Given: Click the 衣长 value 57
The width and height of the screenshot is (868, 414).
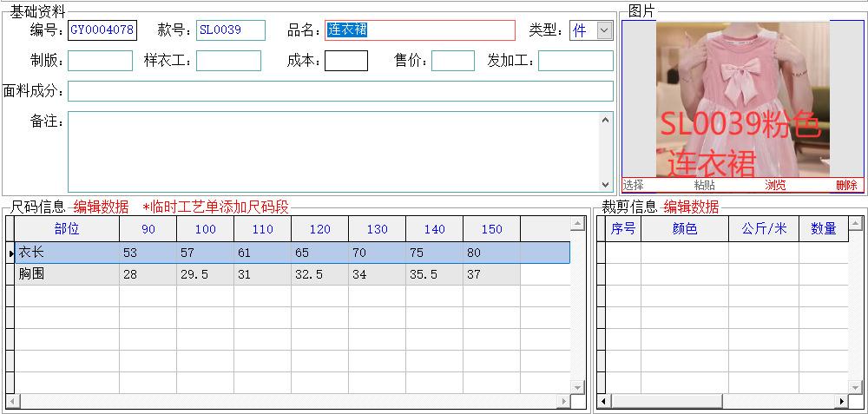Looking at the screenshot, I should 206,253.
